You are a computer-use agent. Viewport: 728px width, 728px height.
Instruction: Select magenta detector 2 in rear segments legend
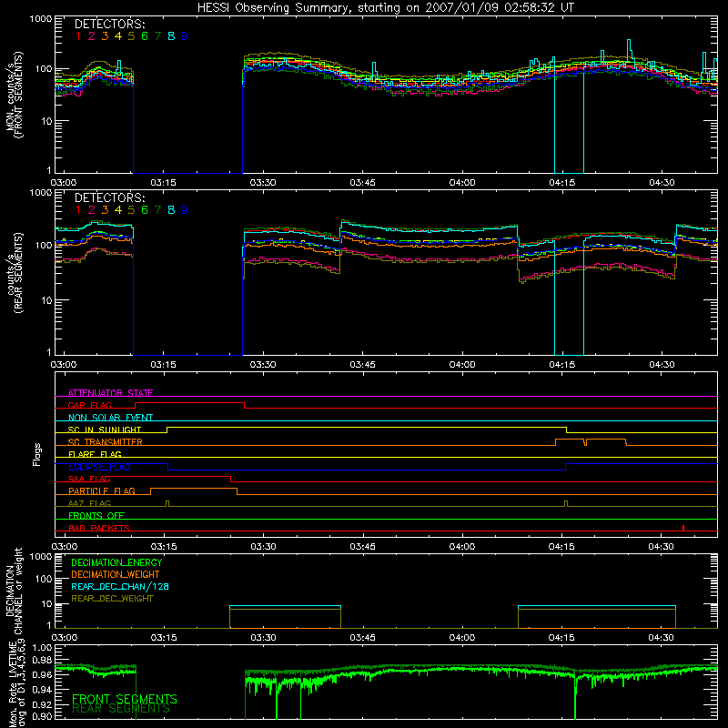tap(92, 210)
